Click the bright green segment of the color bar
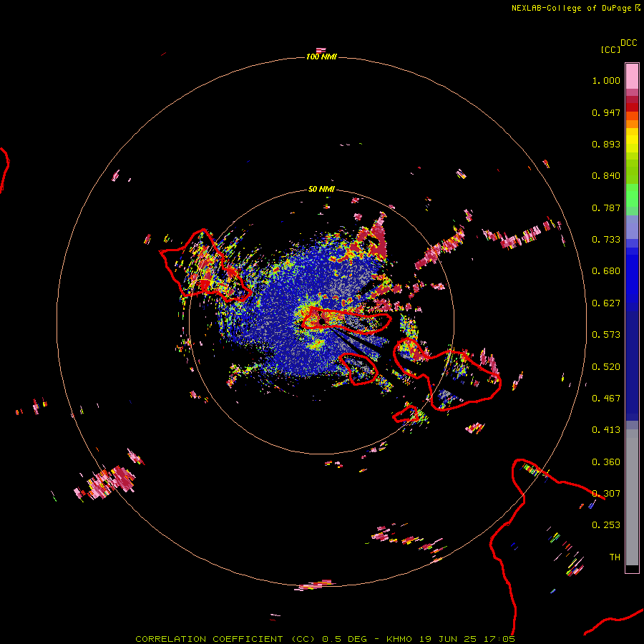 [632, 195]
